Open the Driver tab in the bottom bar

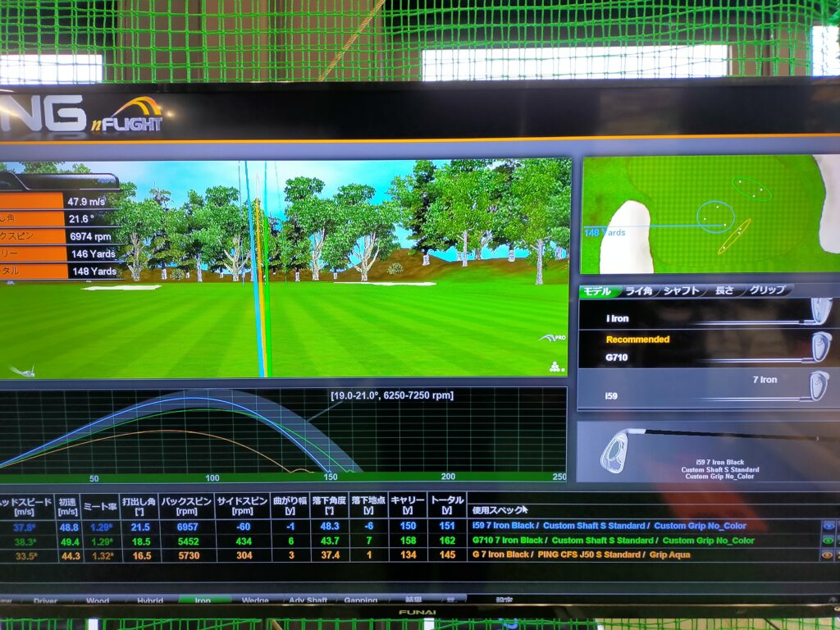coord(45,600)
